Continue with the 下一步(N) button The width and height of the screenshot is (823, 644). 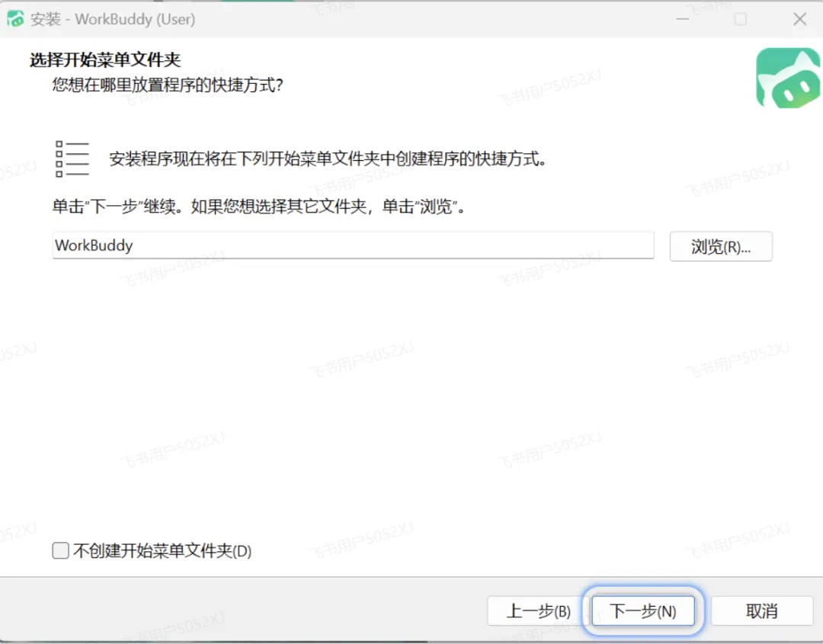(x=643, y=611)
